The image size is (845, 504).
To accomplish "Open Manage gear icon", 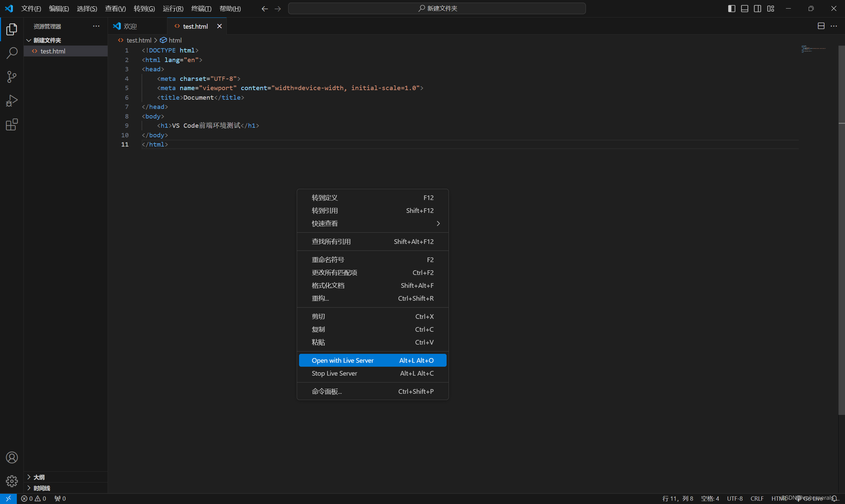I will 12,481.
